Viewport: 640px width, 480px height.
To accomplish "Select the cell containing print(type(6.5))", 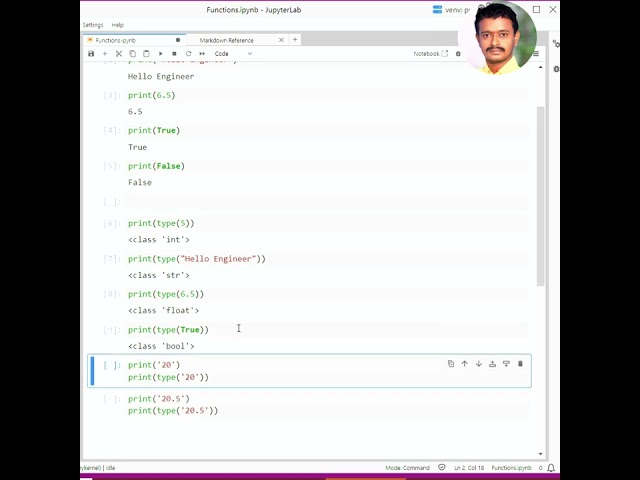I will [327, 294].
